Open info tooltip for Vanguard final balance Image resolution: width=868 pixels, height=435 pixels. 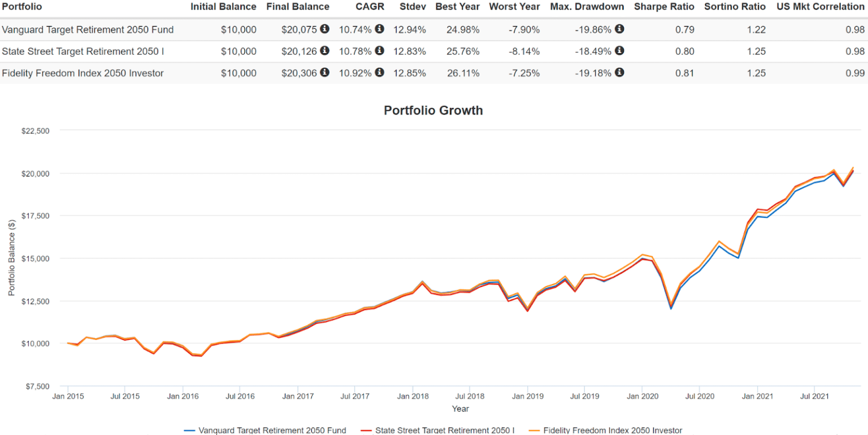click(x=324, y=29)
